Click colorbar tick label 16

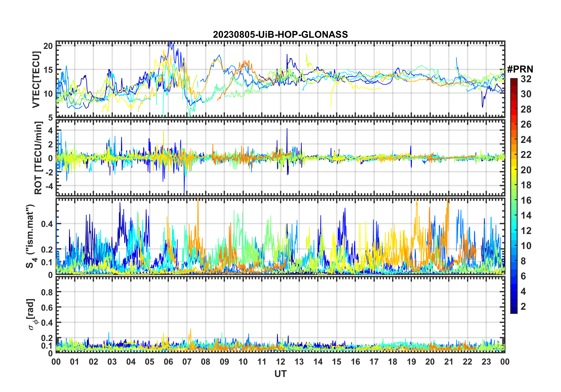(x=526, y=200)
